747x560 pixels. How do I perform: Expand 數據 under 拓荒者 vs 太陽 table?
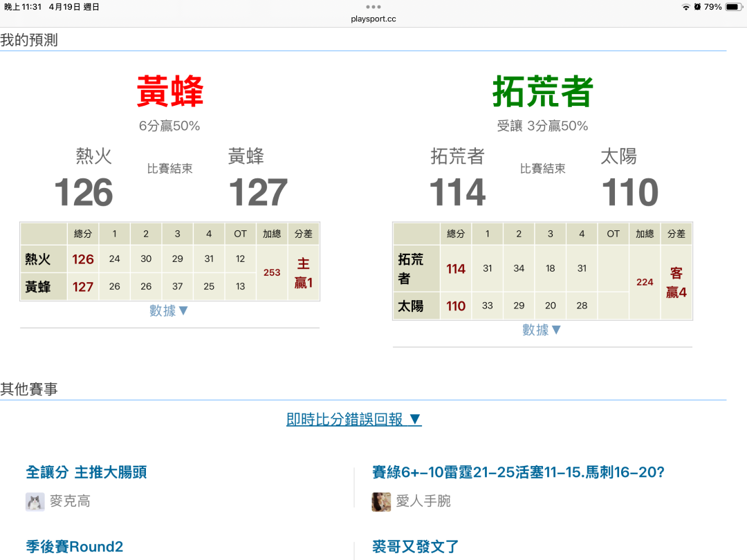[542, 330]
